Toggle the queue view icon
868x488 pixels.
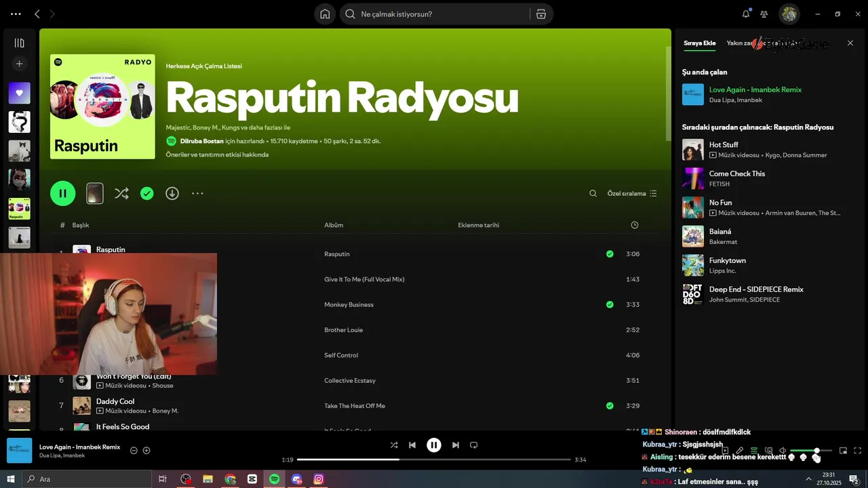tap(753, 451)
